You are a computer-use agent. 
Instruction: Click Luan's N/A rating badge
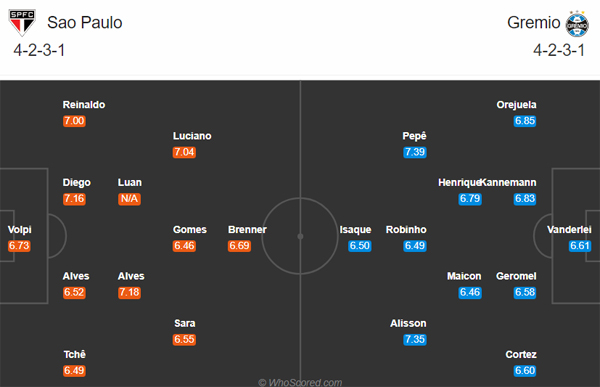pos(129,199)
